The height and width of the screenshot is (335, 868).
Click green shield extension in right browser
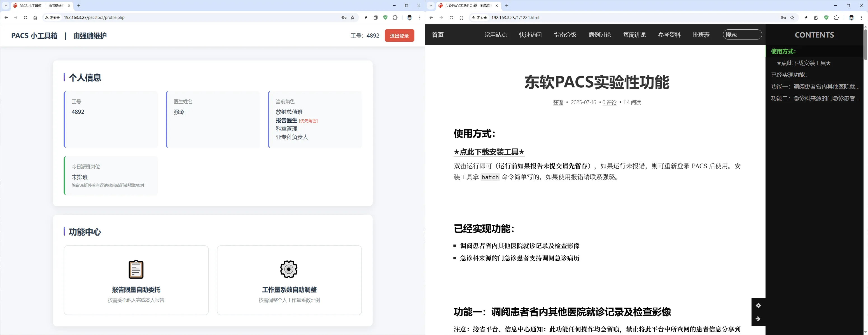pos(826,18)
